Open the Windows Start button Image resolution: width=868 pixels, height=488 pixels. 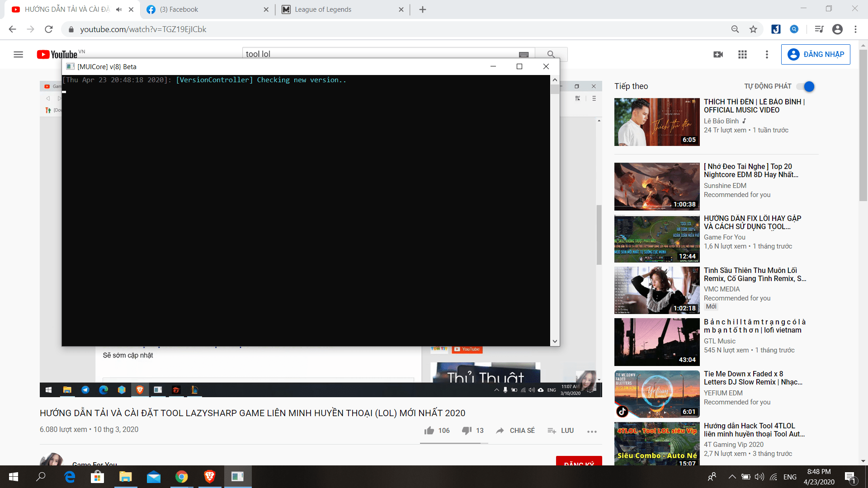tap(14, 477)
